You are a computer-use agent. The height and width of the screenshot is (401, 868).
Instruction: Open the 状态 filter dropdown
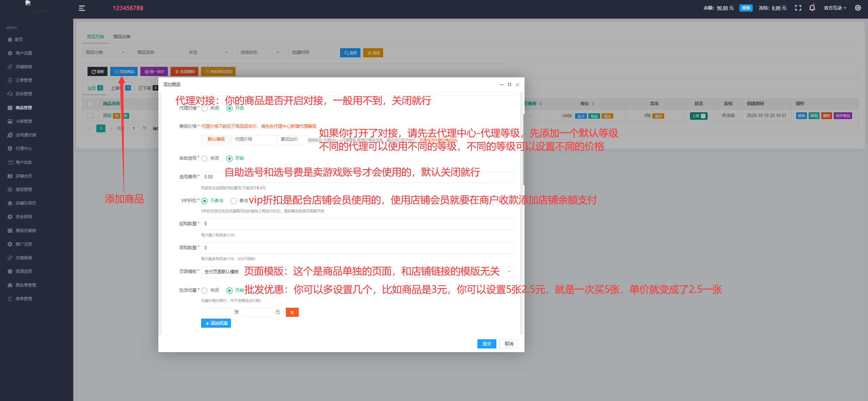pyautogui.click(x=208, y=53)
